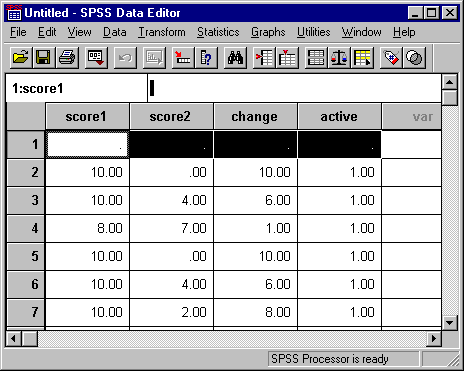Click the Print icon
Viewport: 464px width, 371px height.
coord(67,58)
